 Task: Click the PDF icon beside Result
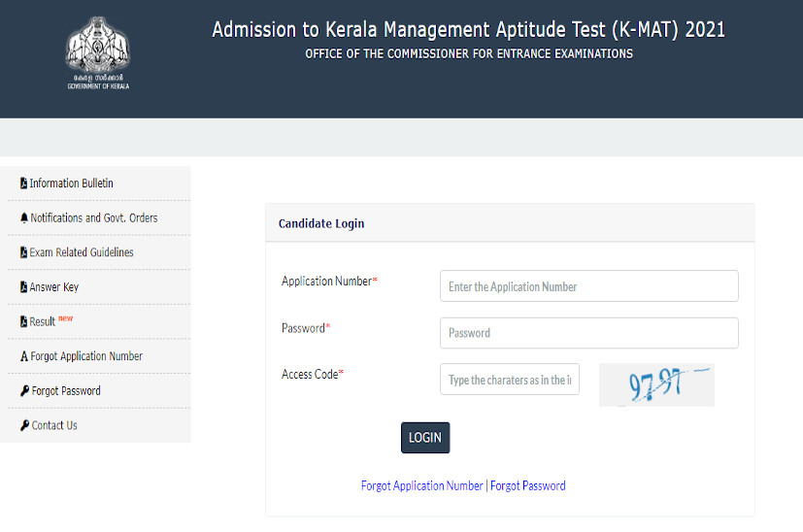pos(23,321)
